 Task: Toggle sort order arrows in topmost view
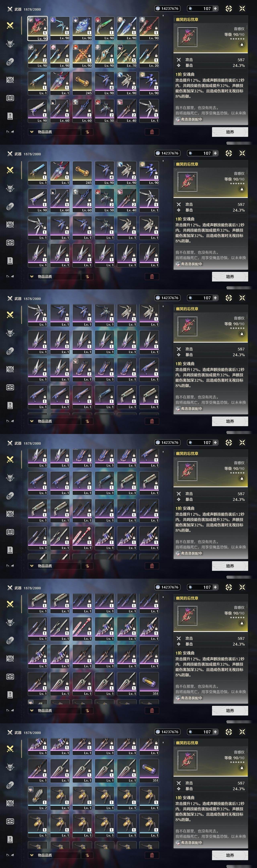[x=87, y=132]
